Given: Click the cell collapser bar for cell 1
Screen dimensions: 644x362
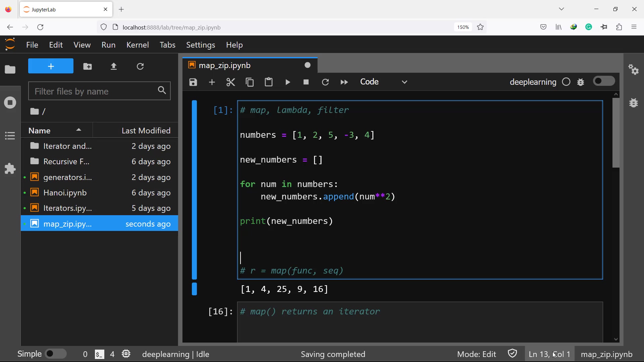Looking at the screenshot, I should [x=194, y=190].
